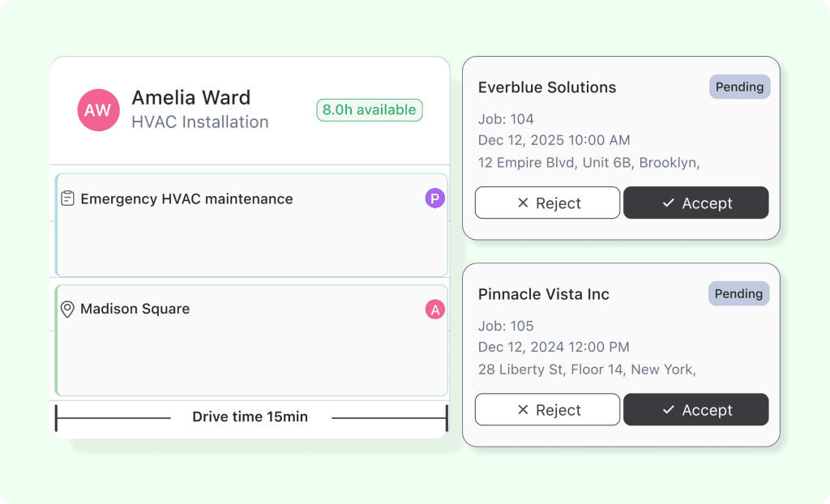Select the location pin icon beside Madison Square
This screenshot has width=830, height=504.
[68, 309]
